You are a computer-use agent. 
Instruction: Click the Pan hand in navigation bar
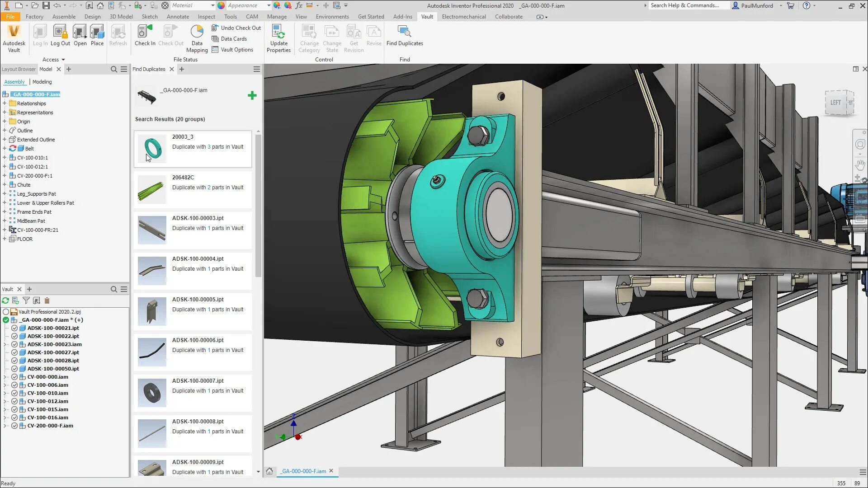860,165
